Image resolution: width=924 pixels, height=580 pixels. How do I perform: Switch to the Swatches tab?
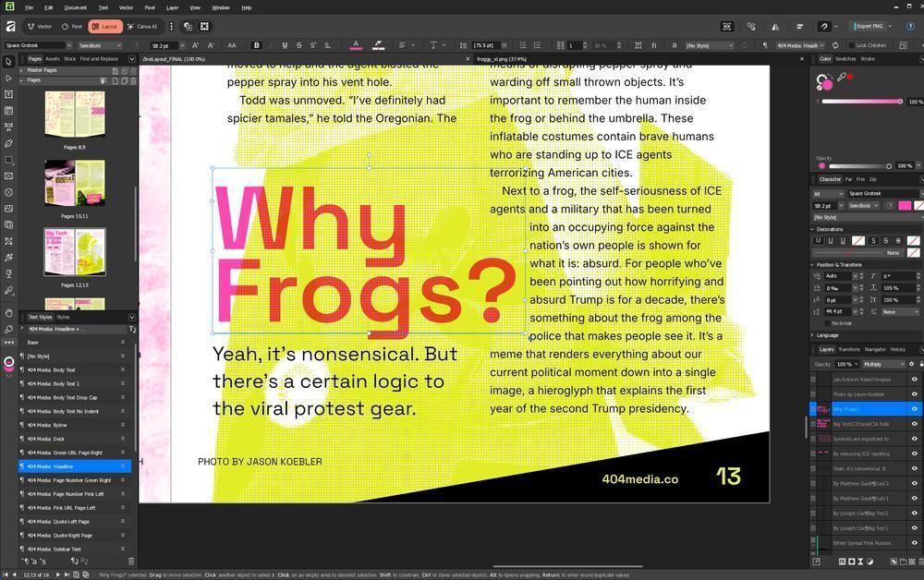[845, 59]
